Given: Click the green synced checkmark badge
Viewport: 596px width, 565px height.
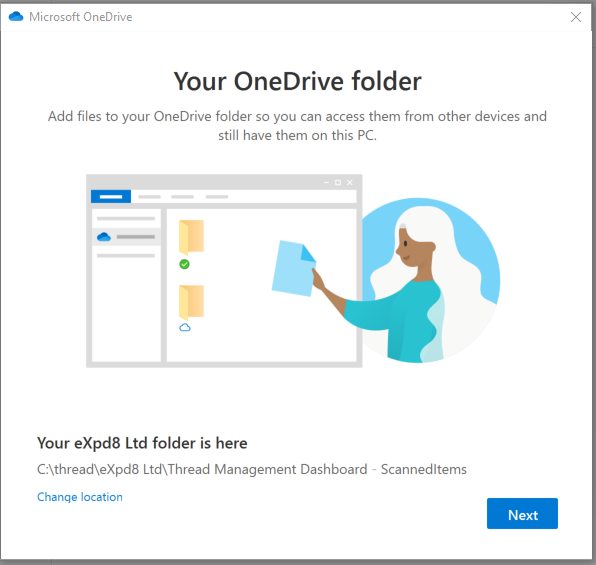Looking at the screenshot, I should [x=184, y=264].
